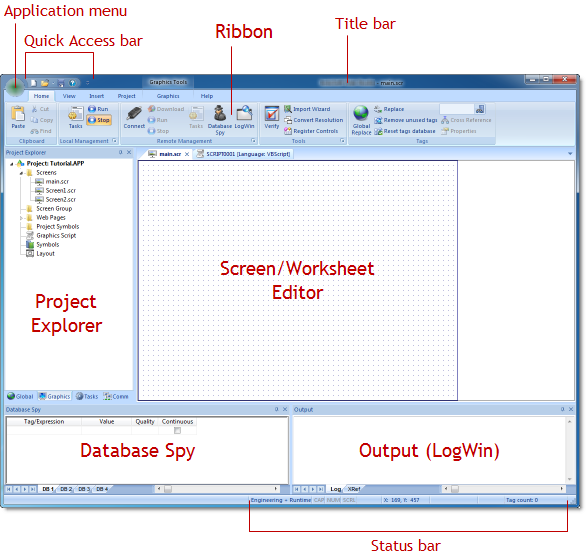Select Screen1.scr in the project tree
The image size is (586, 555).
(x=61, y=191)
